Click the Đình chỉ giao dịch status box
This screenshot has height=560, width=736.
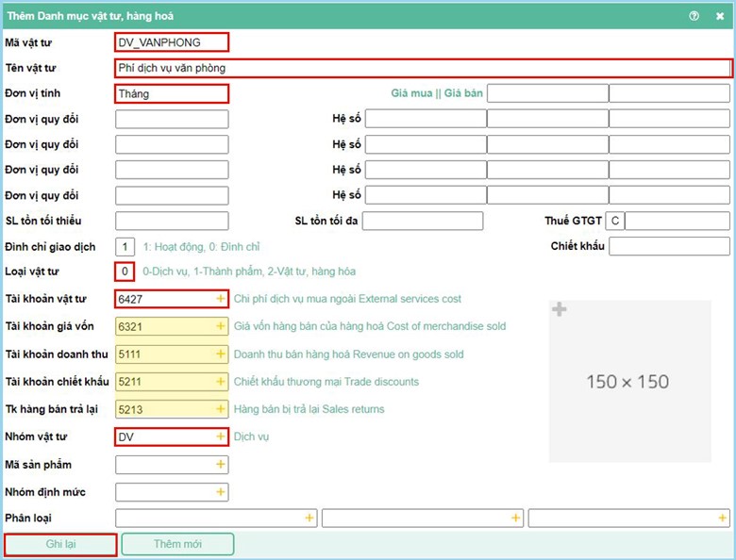click(125, 247)
